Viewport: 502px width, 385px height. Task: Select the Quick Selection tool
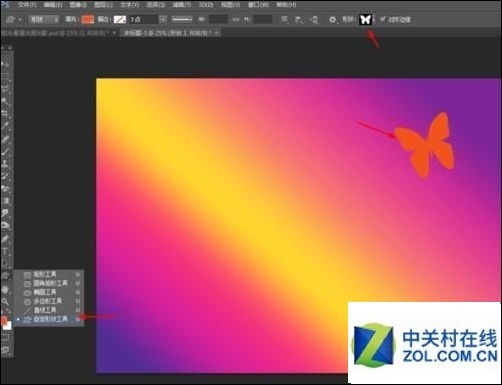(x=5, y=101)
